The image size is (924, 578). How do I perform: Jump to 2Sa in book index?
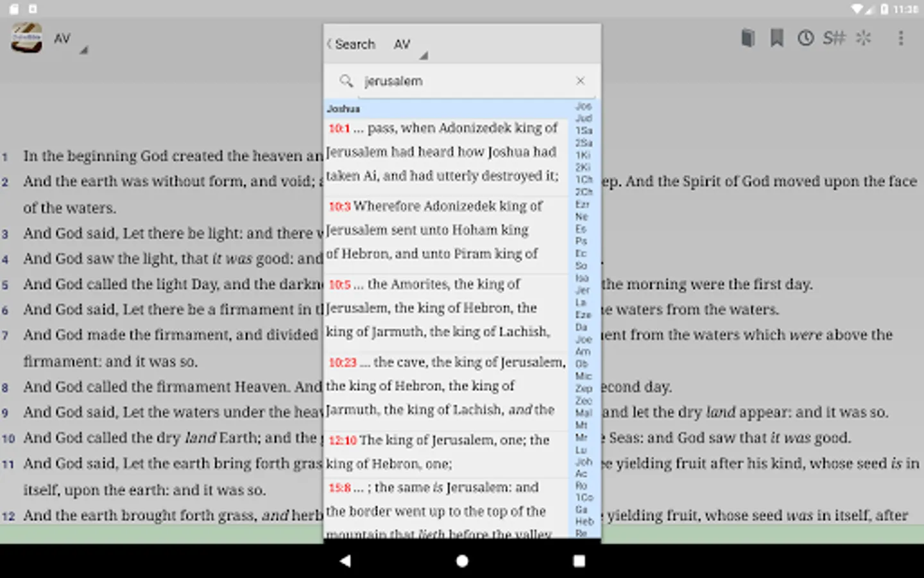[x=583, y=143]
